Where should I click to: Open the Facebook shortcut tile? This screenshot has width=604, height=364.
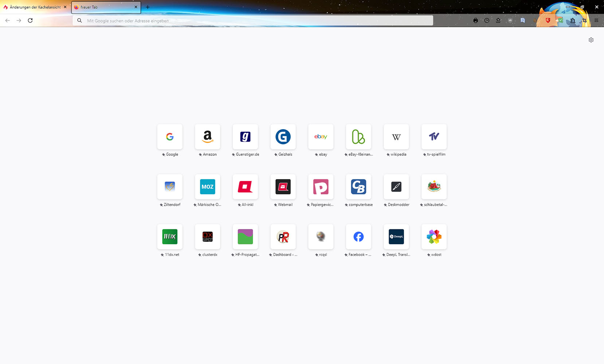click(358, 237)
